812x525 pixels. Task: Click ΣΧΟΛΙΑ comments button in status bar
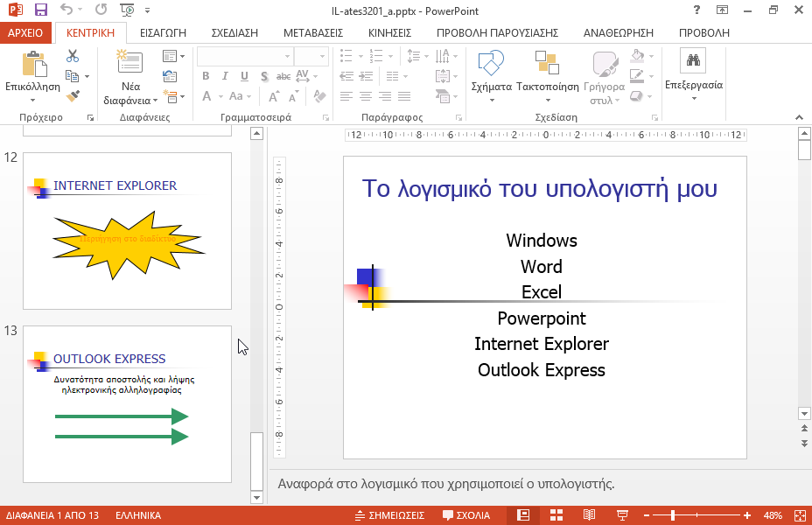[466, 515]
